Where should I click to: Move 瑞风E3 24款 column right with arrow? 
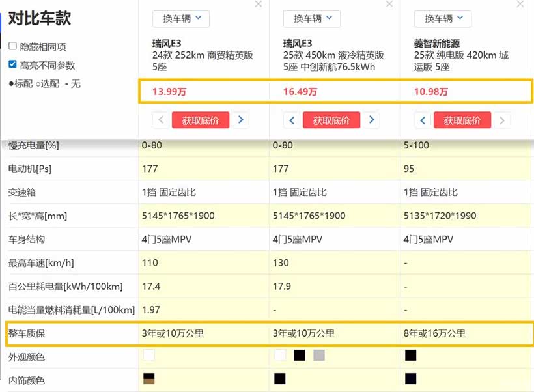tap(241, 120)
